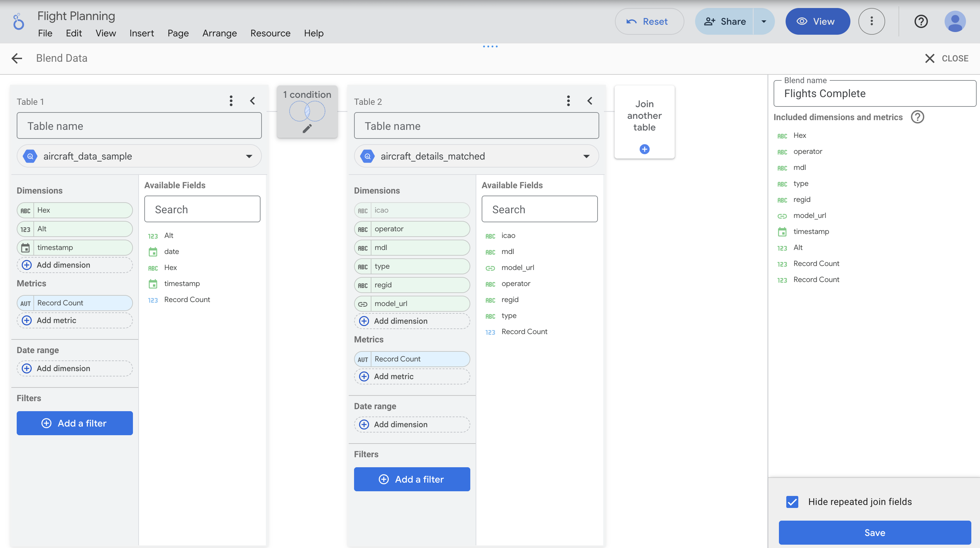The width and height of the screenshot is (980, 548).
Task: Add a date range dimension in Table 2
Action: click(412, 425)
